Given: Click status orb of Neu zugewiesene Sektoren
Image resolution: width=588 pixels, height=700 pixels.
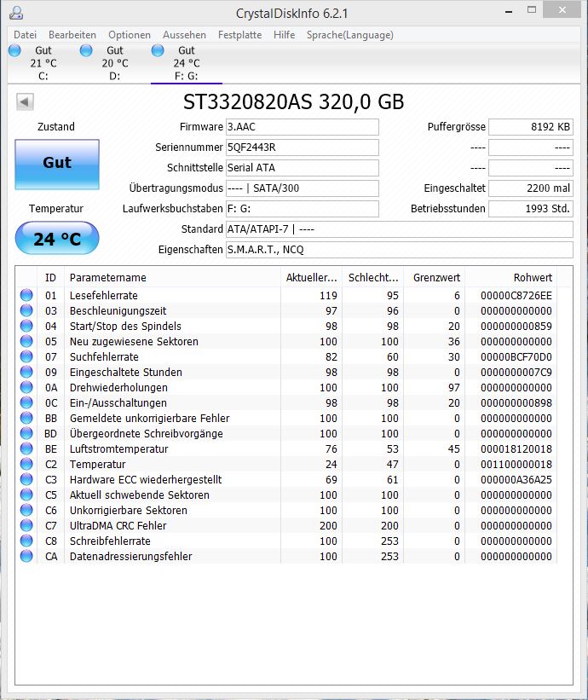Looking at the screenshot, I should coord(26,341).
